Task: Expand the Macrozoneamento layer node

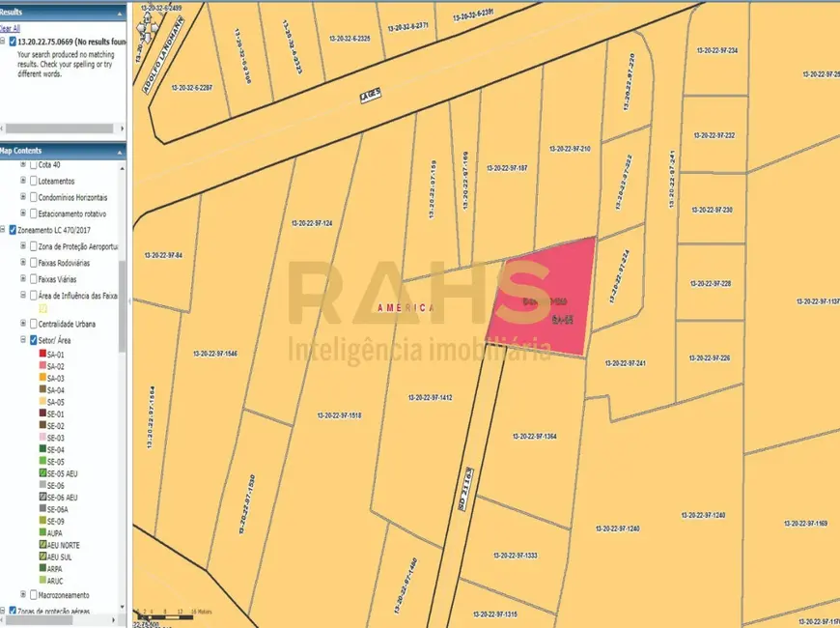Action: [x=22, y=595]
